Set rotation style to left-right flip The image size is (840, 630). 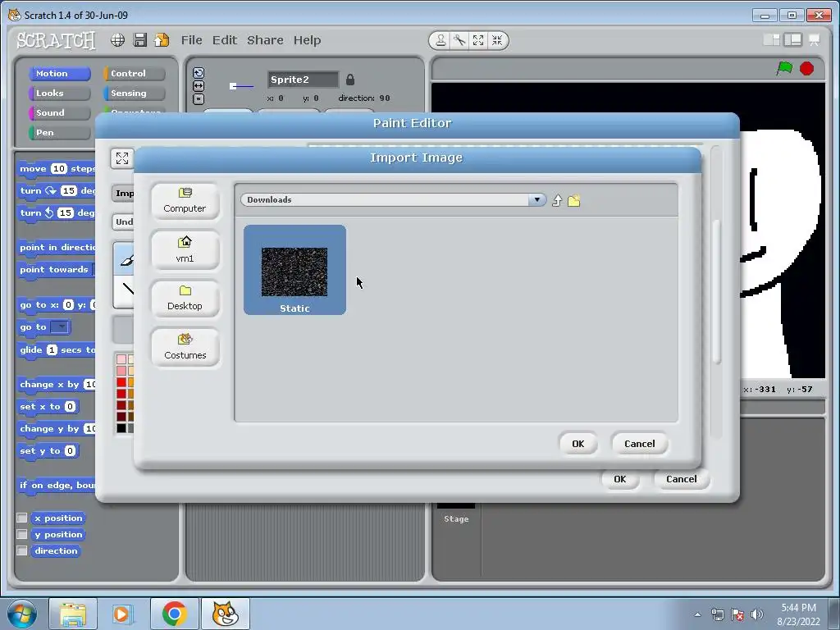pyautogui.click(x=199, y=85)
